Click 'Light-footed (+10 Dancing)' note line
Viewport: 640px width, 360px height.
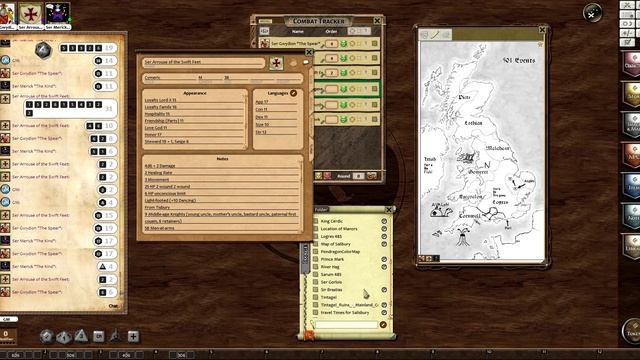click(x=170, y=200)
